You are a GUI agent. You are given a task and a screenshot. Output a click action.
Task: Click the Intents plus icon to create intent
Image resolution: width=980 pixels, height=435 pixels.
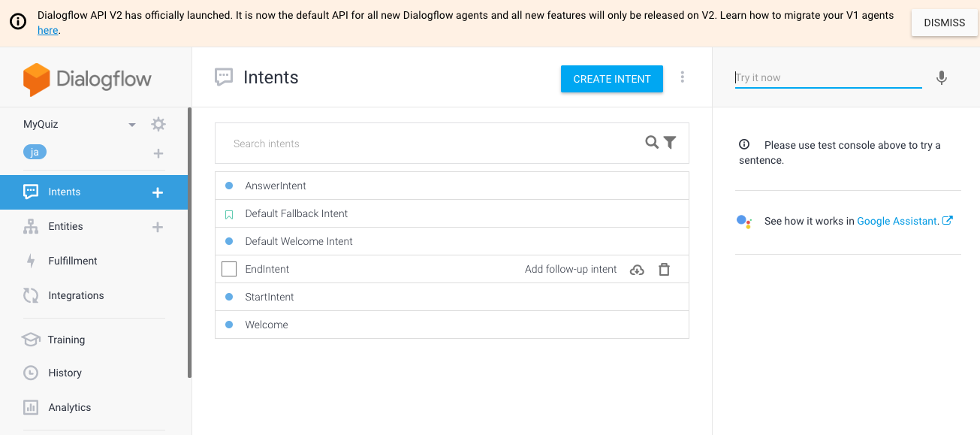click(158, 192)
